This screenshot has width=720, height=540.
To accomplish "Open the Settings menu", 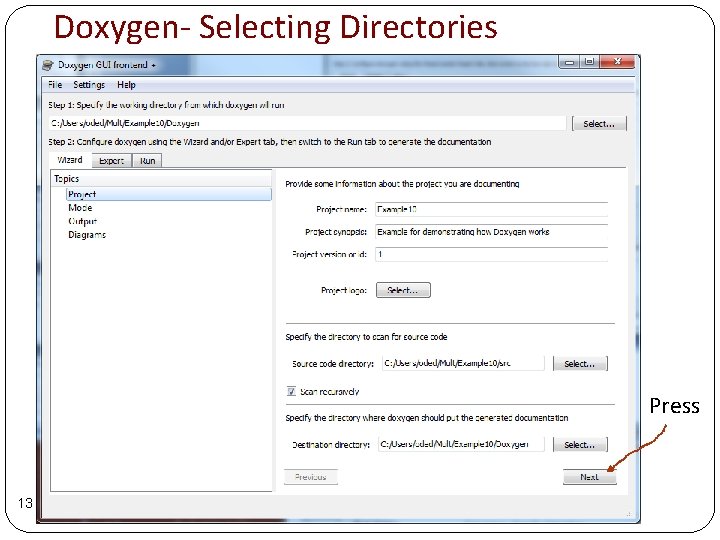I will click(x=89, y=85).
